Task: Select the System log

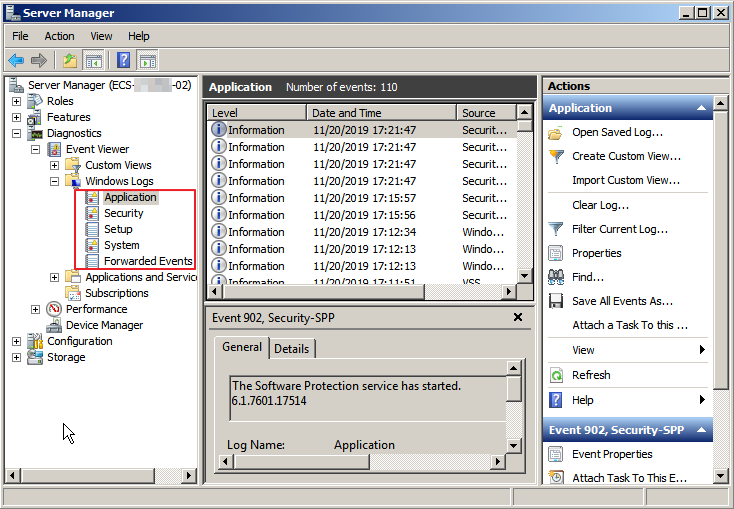Action: click(x=121, y=245)
